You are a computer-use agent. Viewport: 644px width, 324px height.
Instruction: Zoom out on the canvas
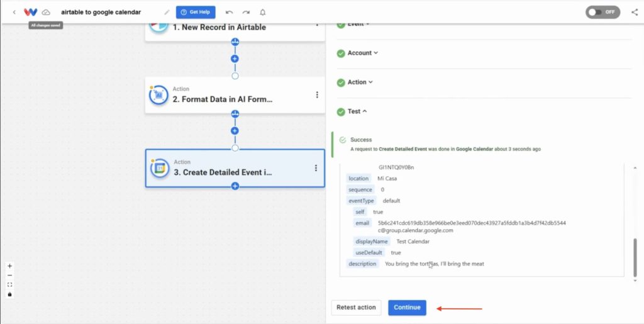click(10, 276)
